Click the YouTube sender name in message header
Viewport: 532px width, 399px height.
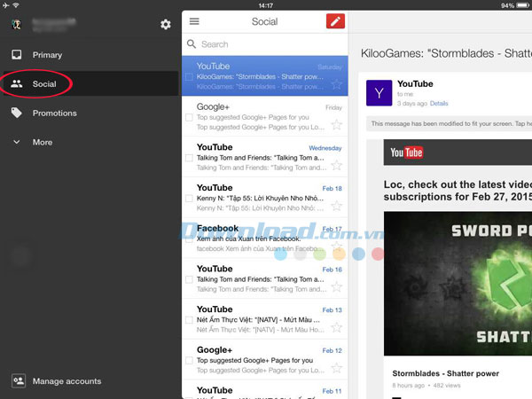coord(415,84)
